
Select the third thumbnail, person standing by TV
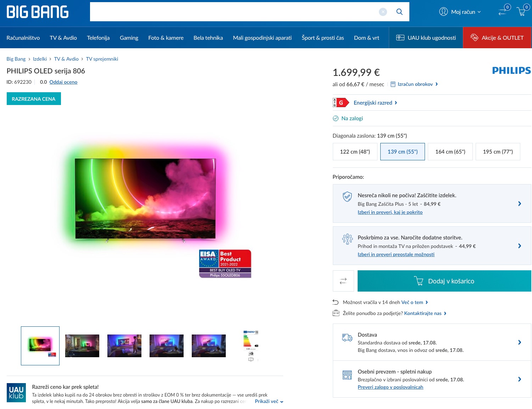pyautogui.click(x=124, y=346)
